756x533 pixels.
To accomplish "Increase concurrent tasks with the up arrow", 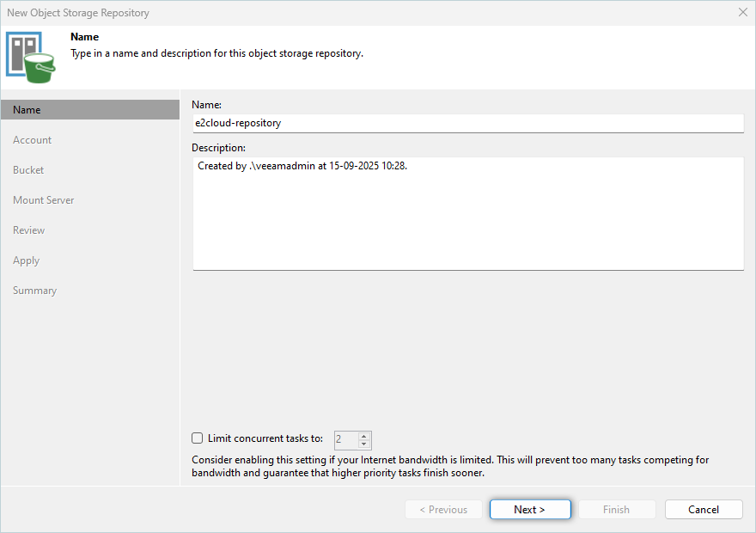I will coord(364,435).
